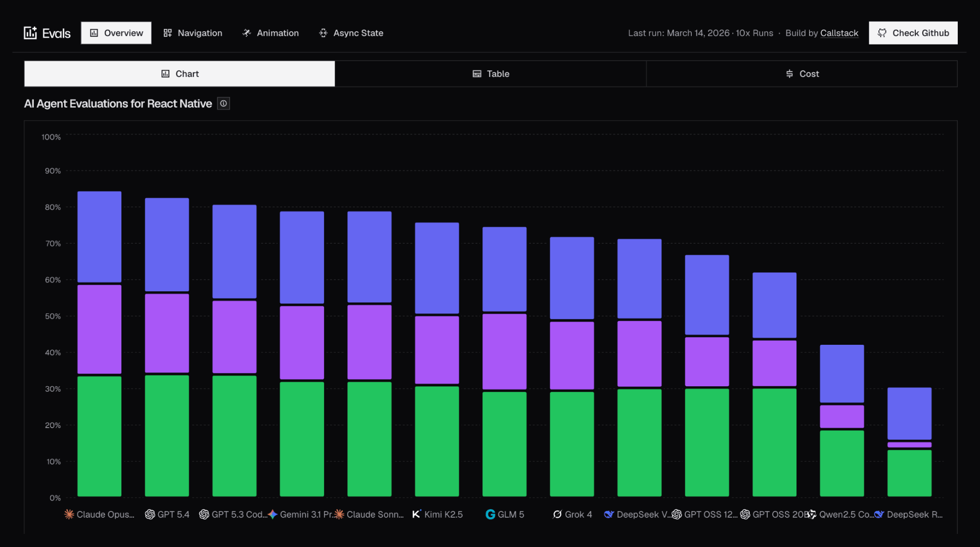The width and height of the screenshot is (980, 547).
Task: Click the blue segment of GPT OSS 20B bar
Action: click(775, 305)
